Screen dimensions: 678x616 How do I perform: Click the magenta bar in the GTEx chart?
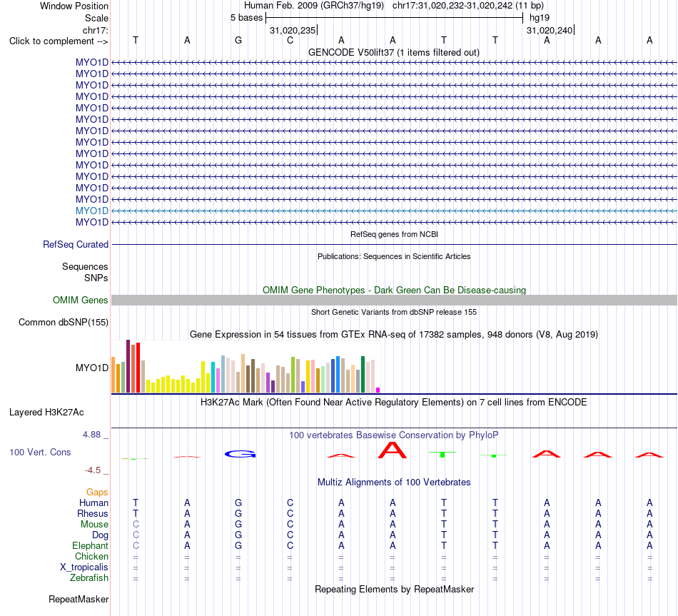pyautogui.click(x=378, y=390)
